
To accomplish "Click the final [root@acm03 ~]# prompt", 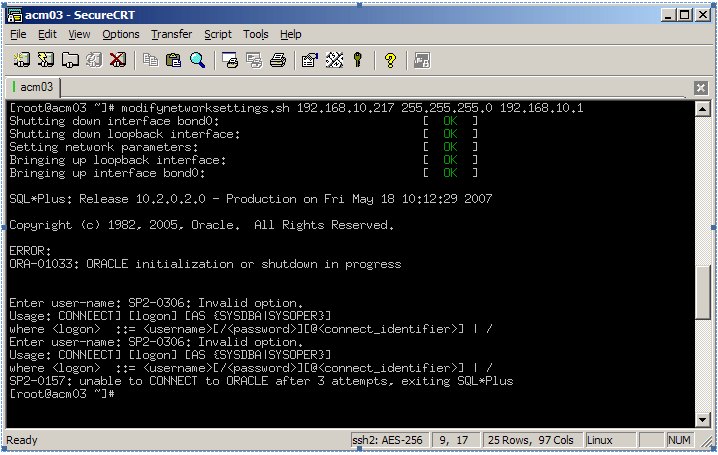I will [62, 394].
